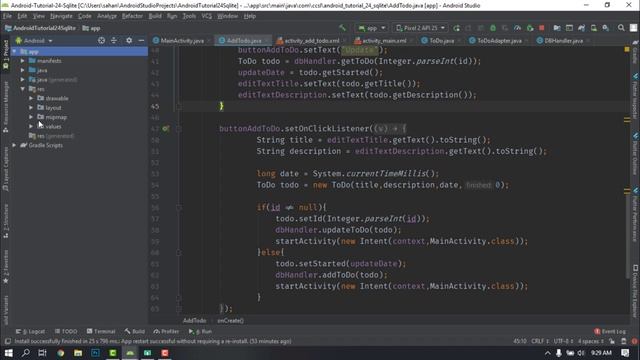640x360 pixels.
Task: Click the UTF-8 encoding status entry
Action: [564, 341]
